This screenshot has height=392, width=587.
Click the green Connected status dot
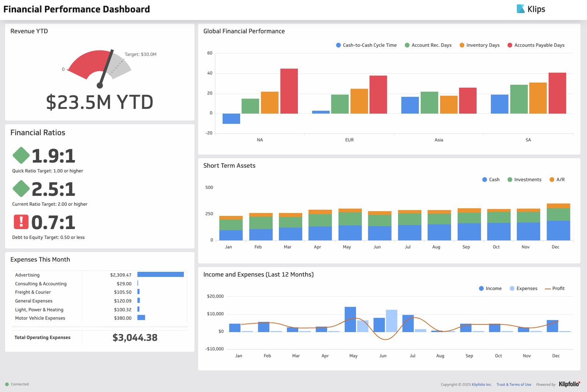(x=8, y=384)
